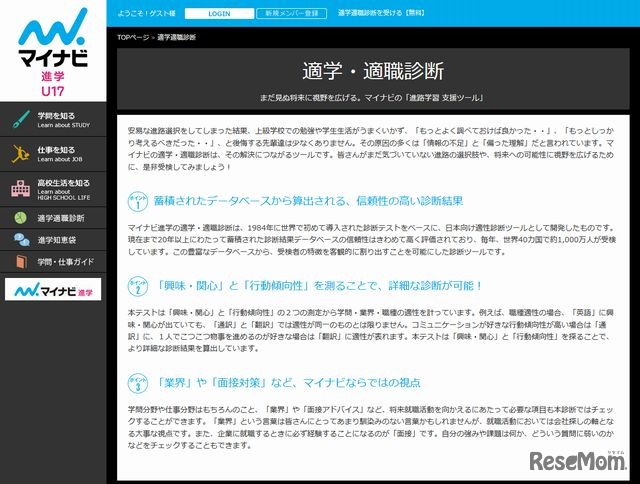Click the Mynavi Shingaku U17 logo
Image resolution: width=640 pixels, height=484 pixels.
click(53, 52)
